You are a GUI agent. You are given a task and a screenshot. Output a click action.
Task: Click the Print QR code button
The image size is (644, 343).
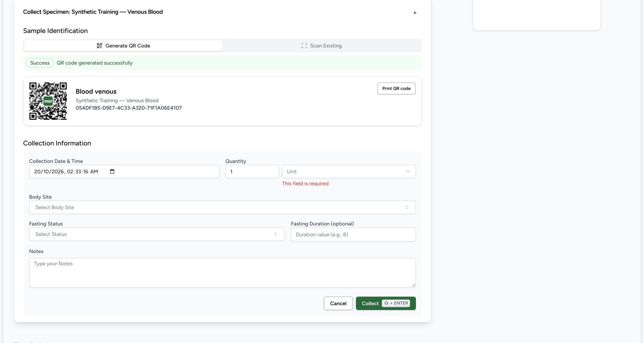click(x=396, y=89)
